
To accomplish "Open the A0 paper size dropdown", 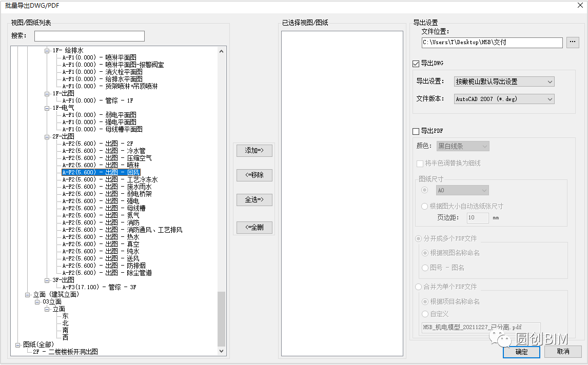I will coord(463,190).
